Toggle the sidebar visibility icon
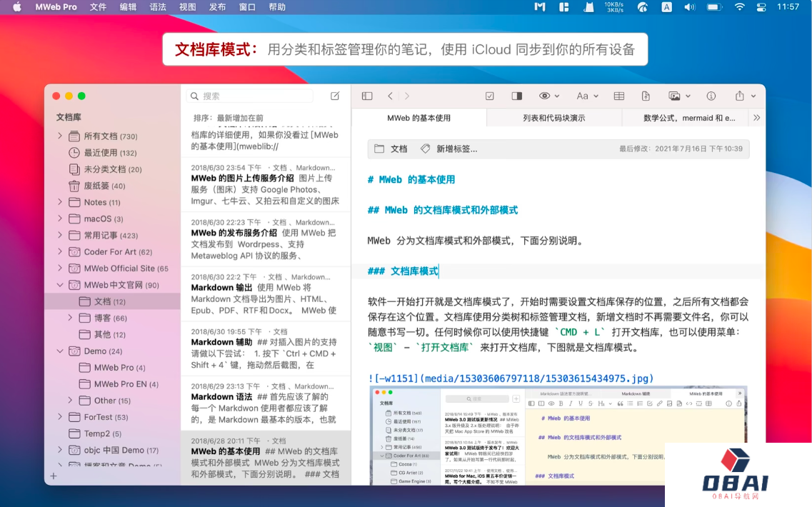The height and width of the screenshot is (507, 812). click(x=366, y=96)
